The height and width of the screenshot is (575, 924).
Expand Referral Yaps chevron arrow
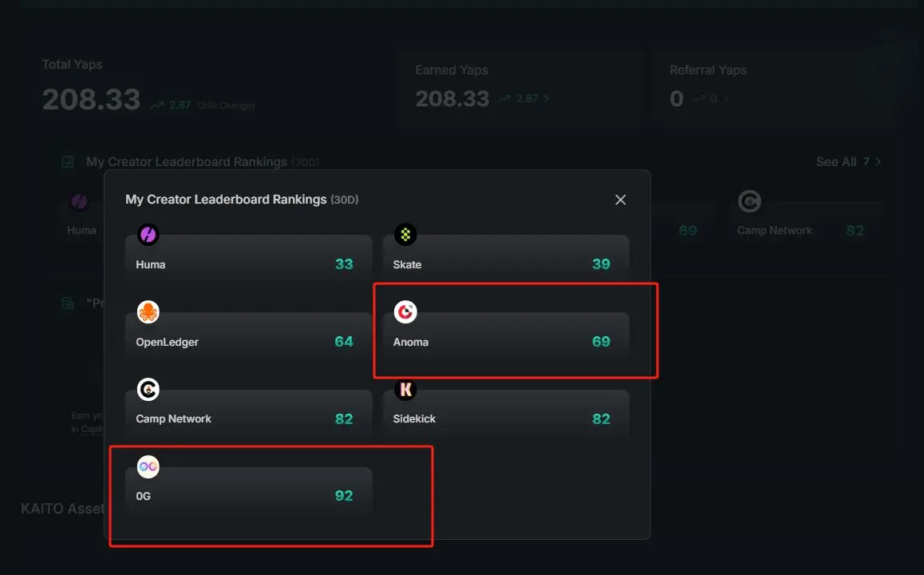pyautogui.click(x=726, y=98)
